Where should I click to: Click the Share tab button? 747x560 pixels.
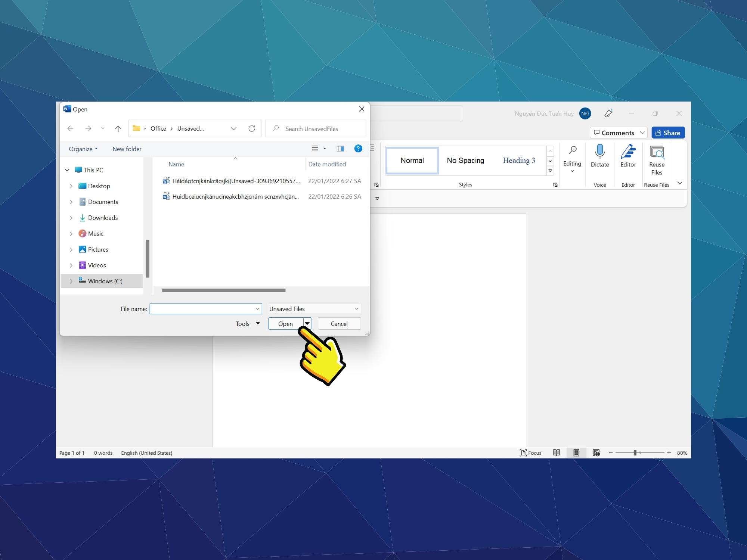(667, 133)
